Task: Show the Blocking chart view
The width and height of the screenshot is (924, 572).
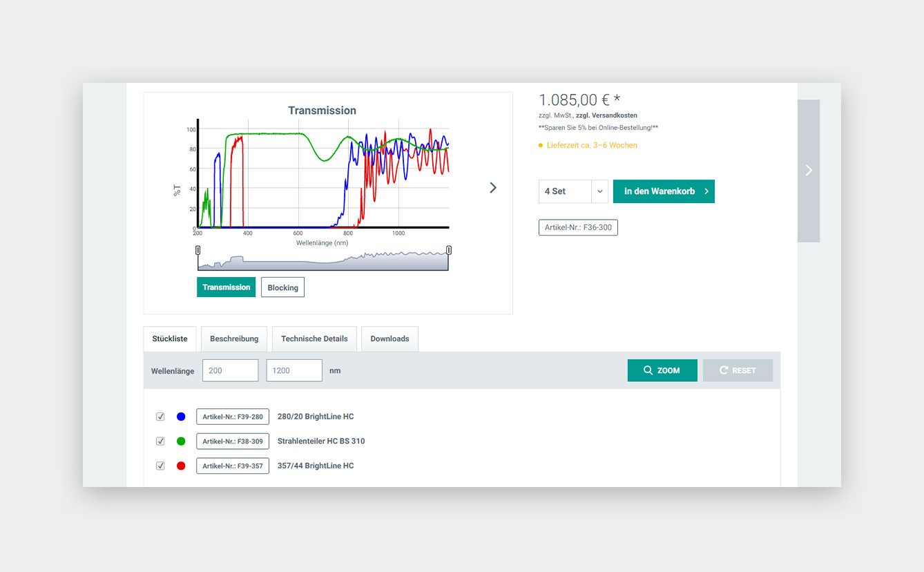Action: click(x=282, y=287)
